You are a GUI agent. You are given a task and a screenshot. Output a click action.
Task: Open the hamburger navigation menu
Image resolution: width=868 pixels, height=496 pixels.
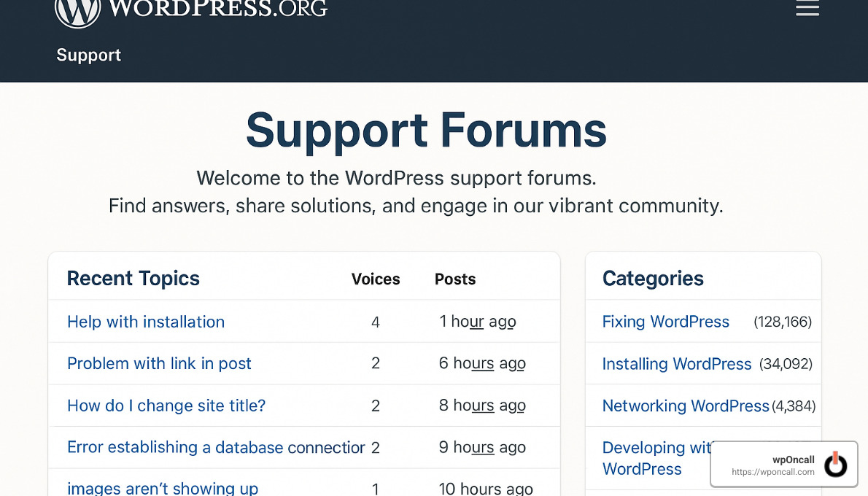click(x=807, y=9)
